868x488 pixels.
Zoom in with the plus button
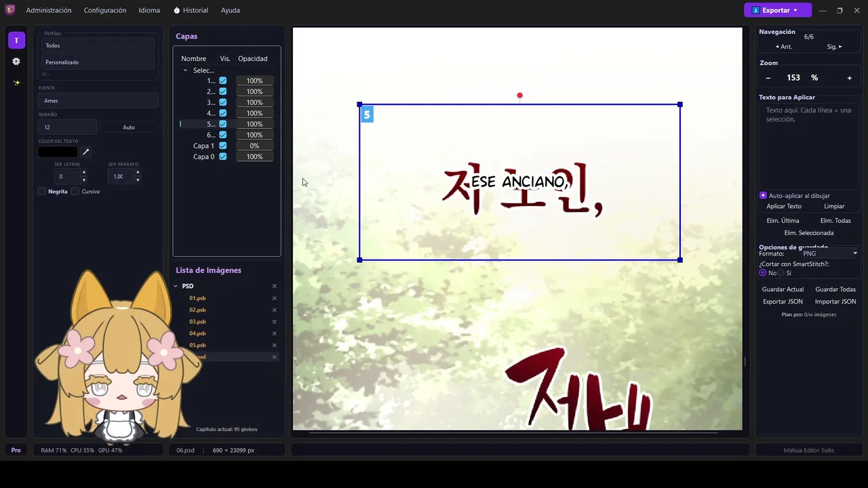pos(850,78)
